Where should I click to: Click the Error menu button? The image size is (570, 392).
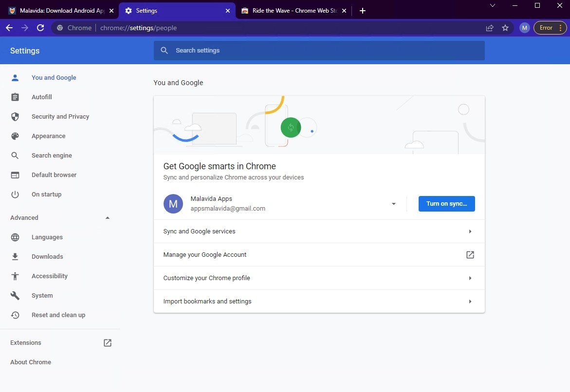click(550, 28)
